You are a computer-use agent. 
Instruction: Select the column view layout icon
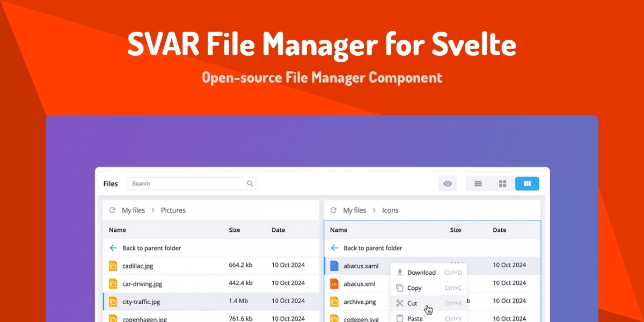[527, 184]
